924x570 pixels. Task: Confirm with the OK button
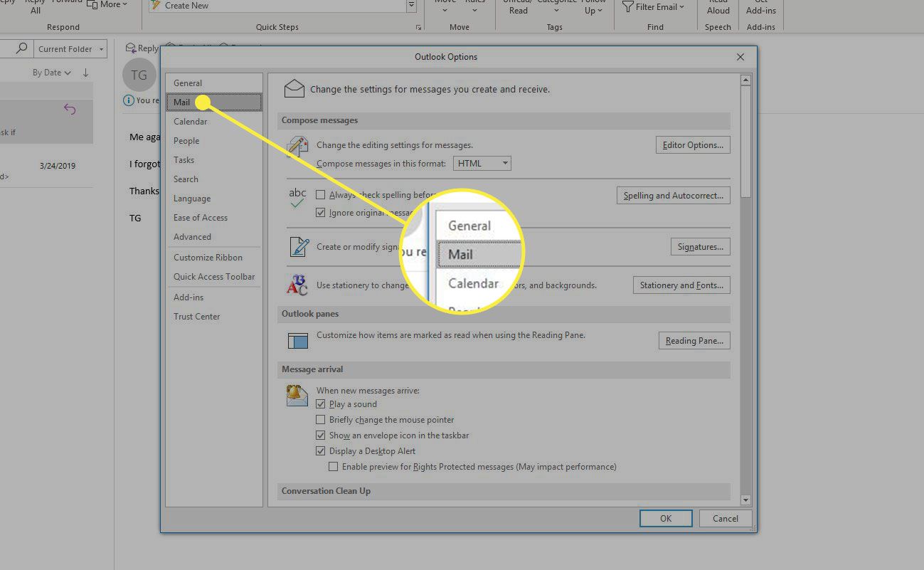pyautogui.click(x=666, y=519)
